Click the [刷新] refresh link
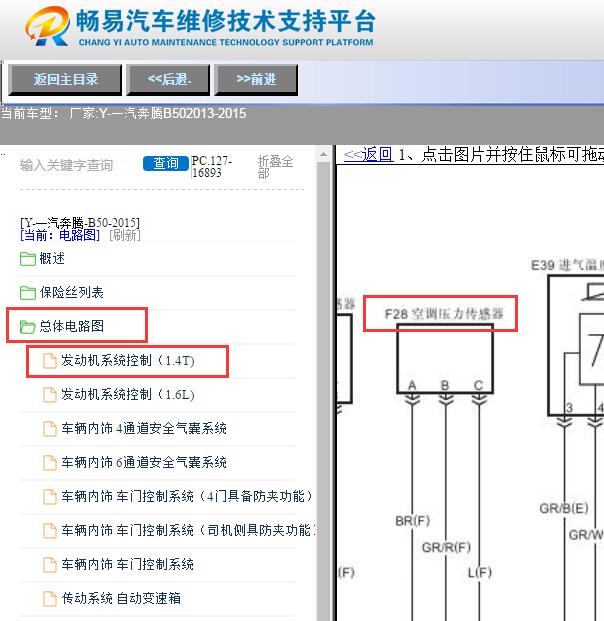The height and width of the screenshot is (621, 604). [x=124, y=235]
